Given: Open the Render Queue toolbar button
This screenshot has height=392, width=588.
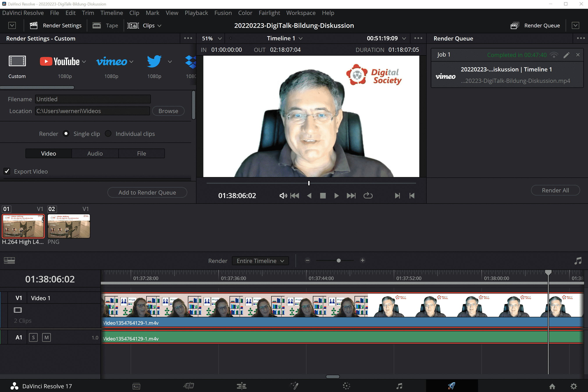Looking at the screenshot, I should (x=535, y=25).
